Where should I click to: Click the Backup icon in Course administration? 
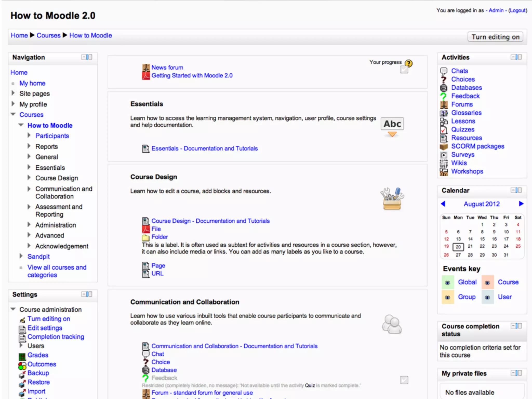point(22,374)
